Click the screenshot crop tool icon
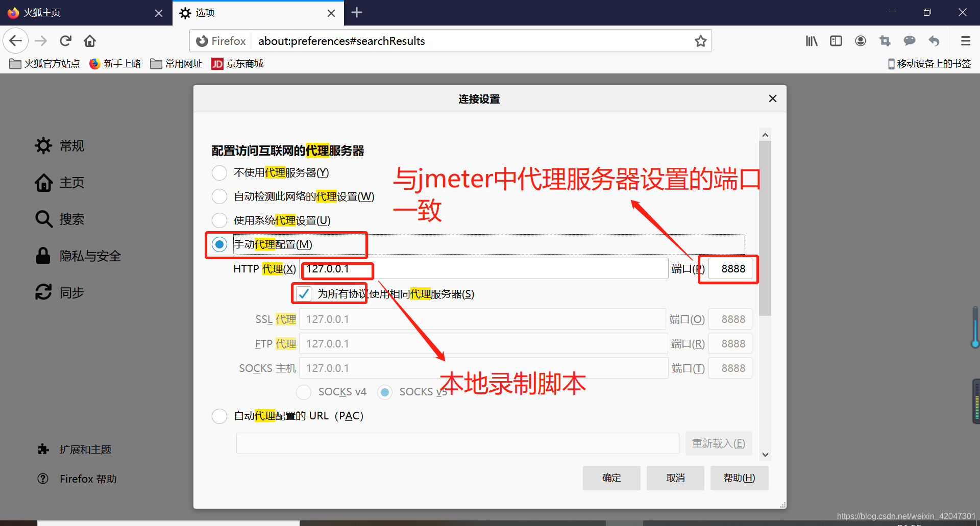Screen dimensions: 980x526 (x=885, y=41)
